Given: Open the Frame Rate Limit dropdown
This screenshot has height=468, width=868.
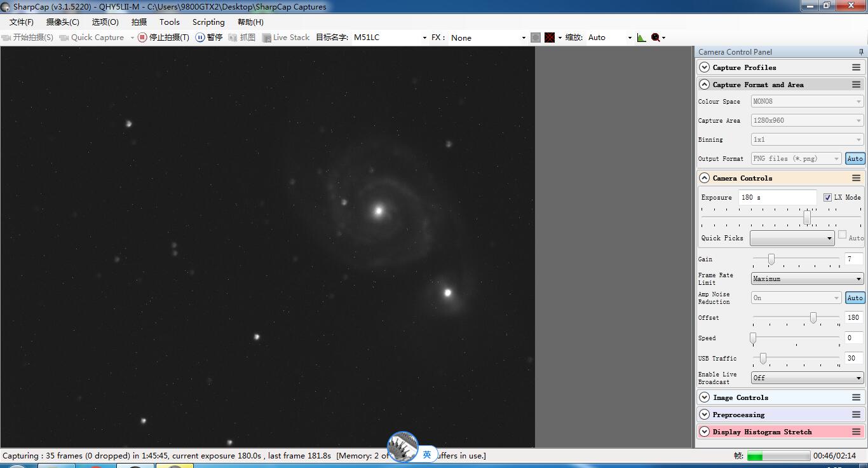Looking at the screenshot, I should (x=807, y=279).
